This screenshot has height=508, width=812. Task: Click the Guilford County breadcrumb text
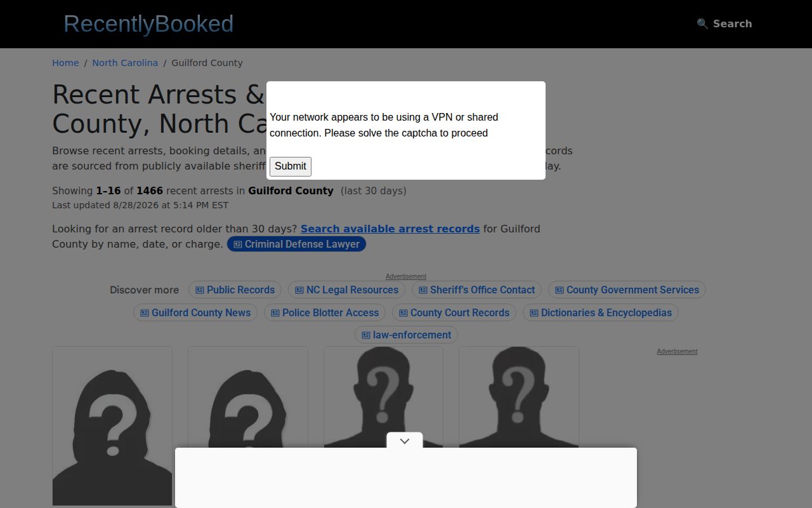pos(207,63)
